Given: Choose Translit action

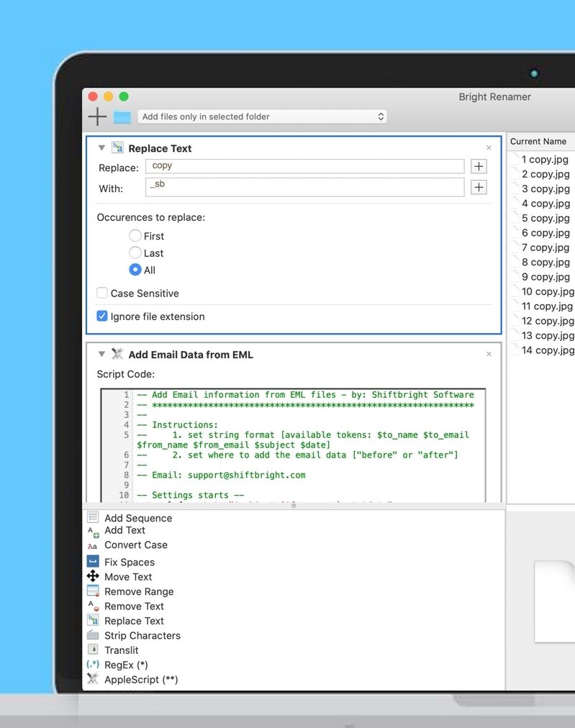Looking at the screenshot, I should coord(121,650).
